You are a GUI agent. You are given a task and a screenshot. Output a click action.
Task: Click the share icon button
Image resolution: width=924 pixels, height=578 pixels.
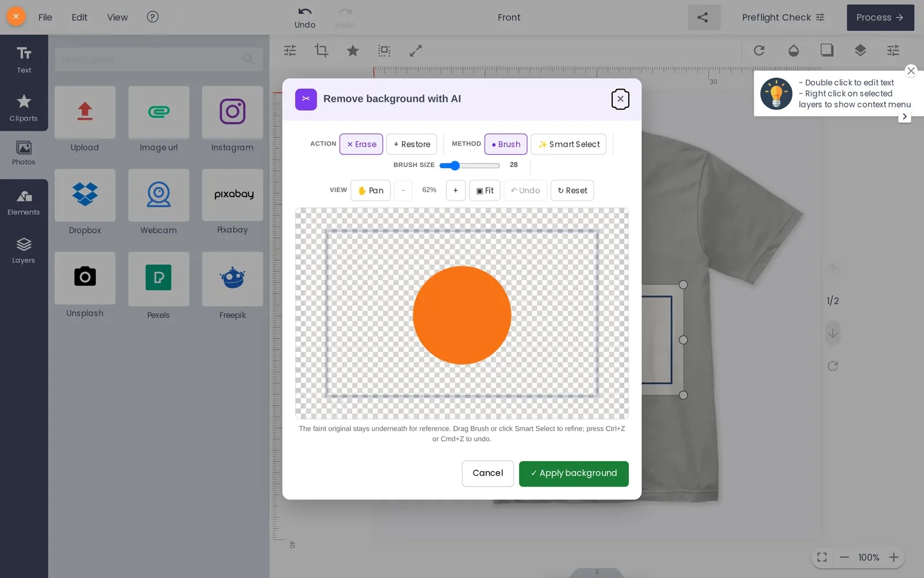(703, 17)
